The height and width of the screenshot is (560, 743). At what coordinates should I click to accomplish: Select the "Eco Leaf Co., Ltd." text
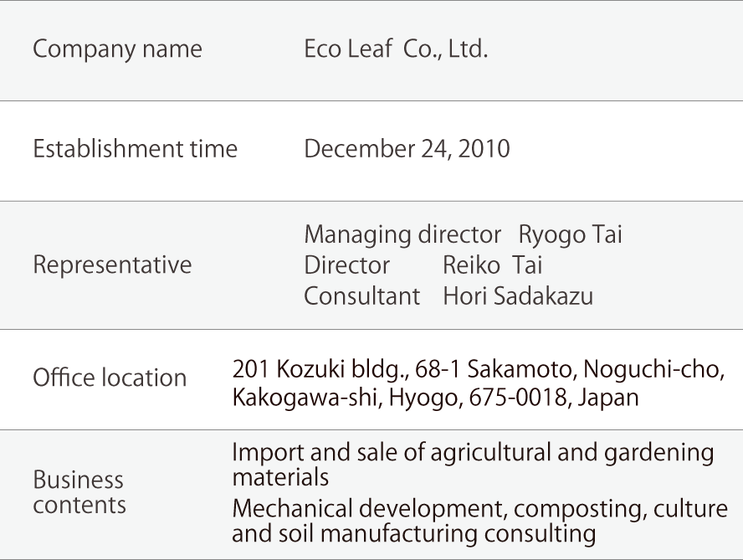pos(396,49)
